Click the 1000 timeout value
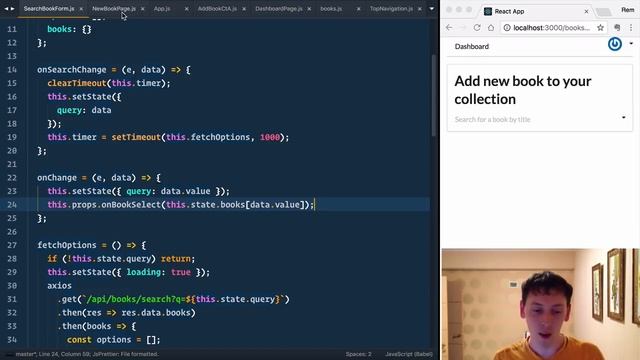 (270, 137)
